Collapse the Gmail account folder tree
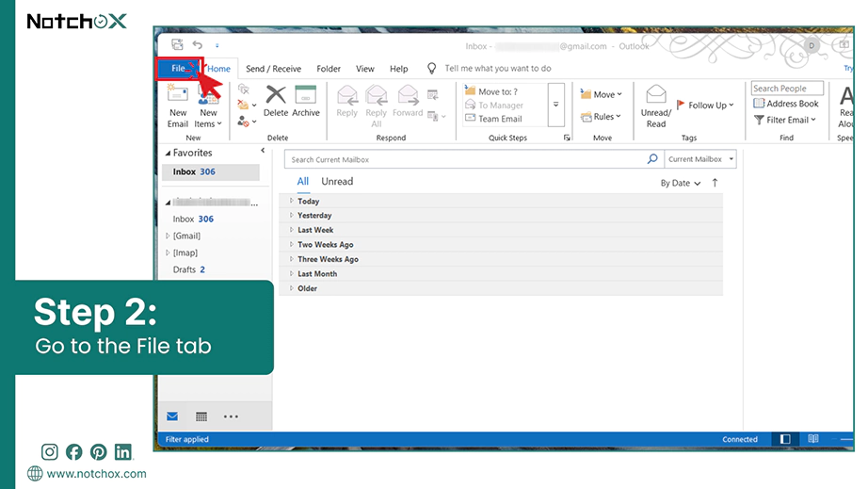 (x=168, y=203)
